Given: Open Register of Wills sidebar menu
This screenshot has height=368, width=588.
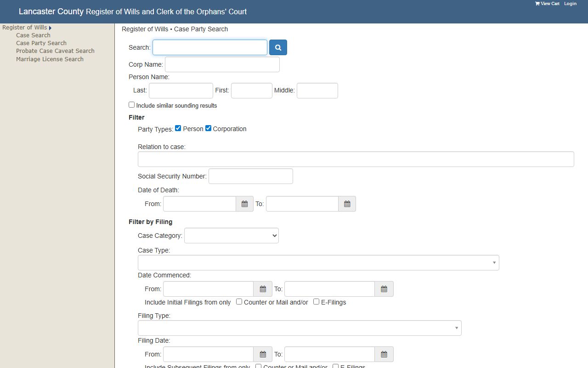Looking at the screenshot, I should (25, 28).
